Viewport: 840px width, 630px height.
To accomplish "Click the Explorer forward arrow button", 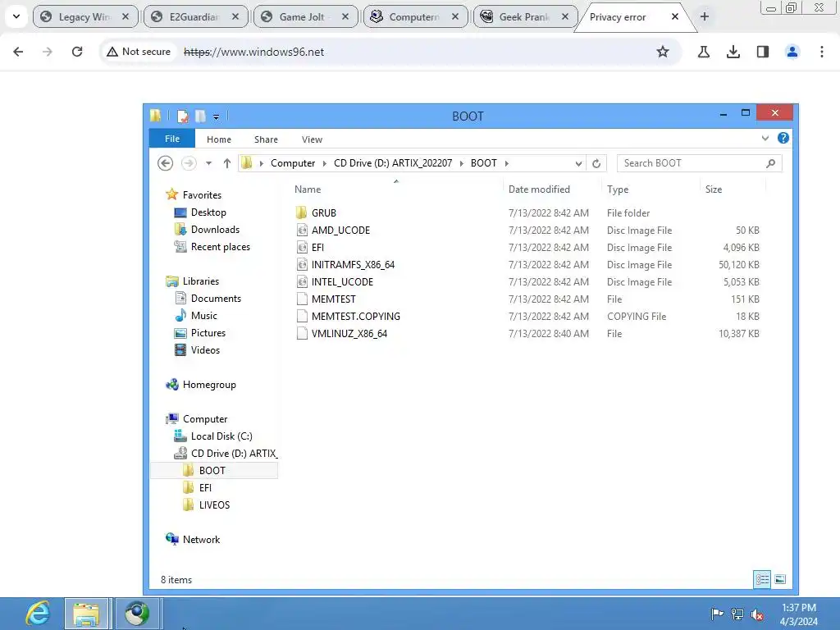I will (x=189, y=163).
